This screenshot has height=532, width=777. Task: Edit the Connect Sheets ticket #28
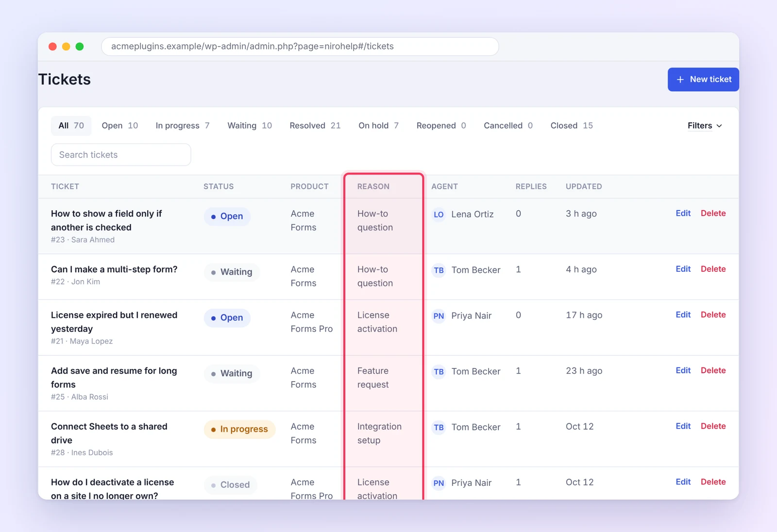(x=683, y=426)
